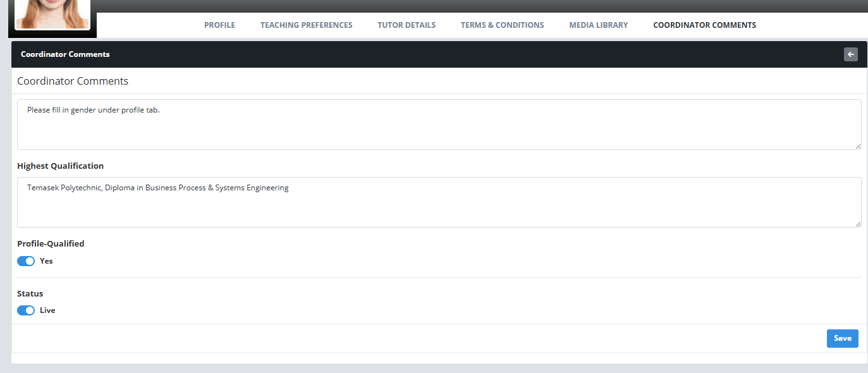
Task: Select the MEDIA LIBRARY tab
Action: pos(598,25)
